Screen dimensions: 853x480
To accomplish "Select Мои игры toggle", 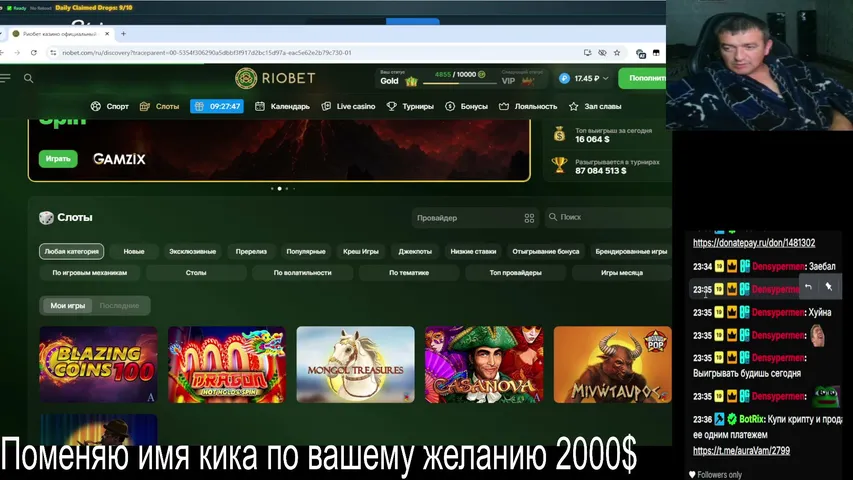I will [68, 306].
